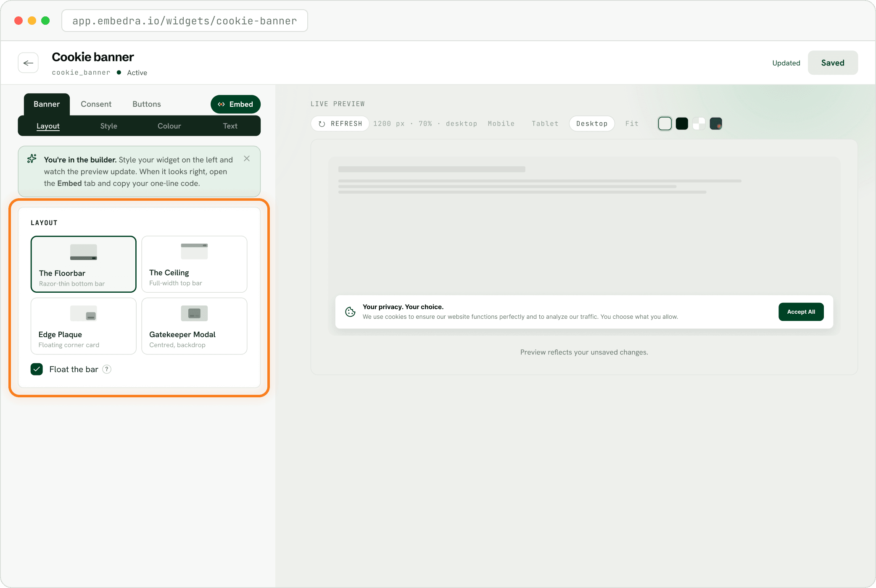Refresh the live preview

pos(340,123)
